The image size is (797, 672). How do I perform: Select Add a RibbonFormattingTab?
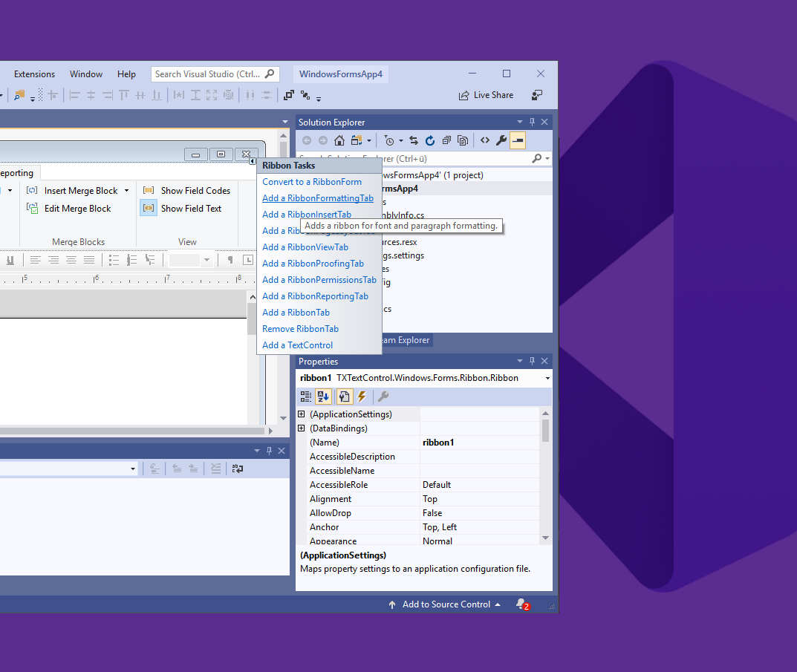coord(318,198)
